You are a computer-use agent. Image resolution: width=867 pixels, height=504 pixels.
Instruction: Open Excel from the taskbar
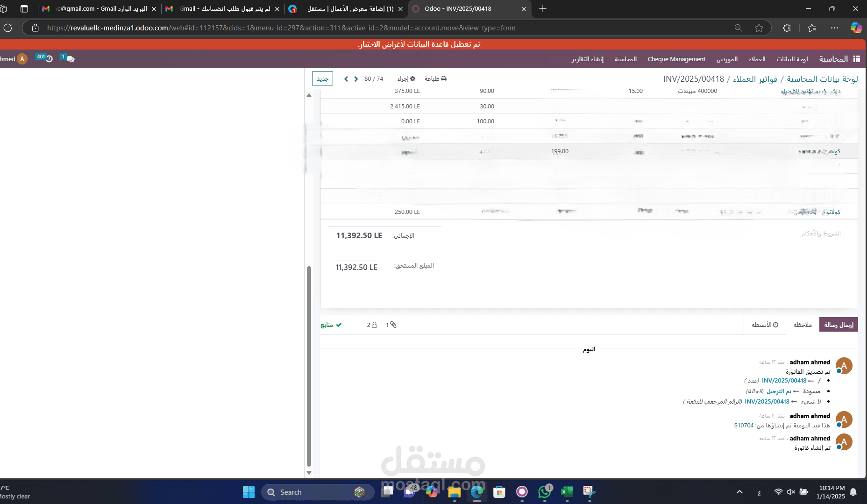pos(567,492)
